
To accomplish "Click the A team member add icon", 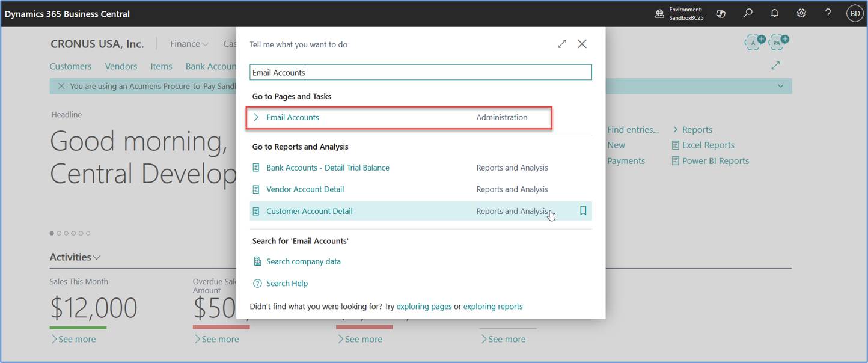I will click(x=755, y=42).
